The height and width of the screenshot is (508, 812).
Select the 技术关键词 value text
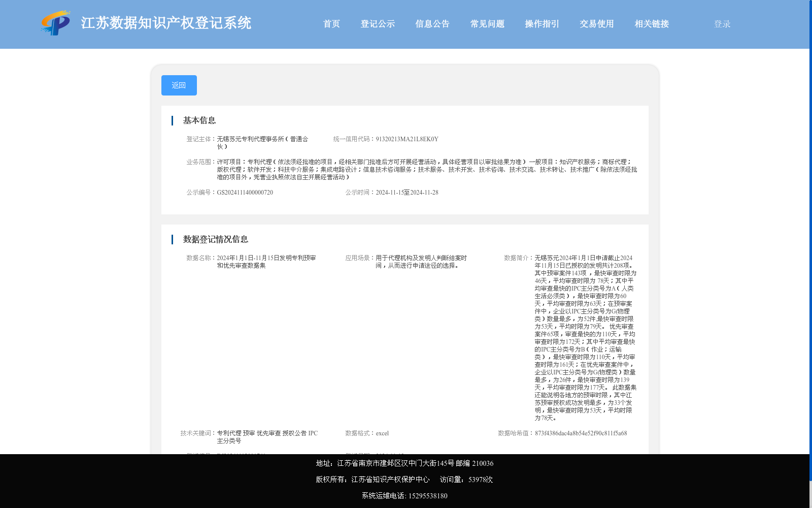pyautogui.click(x=267, y=437)
